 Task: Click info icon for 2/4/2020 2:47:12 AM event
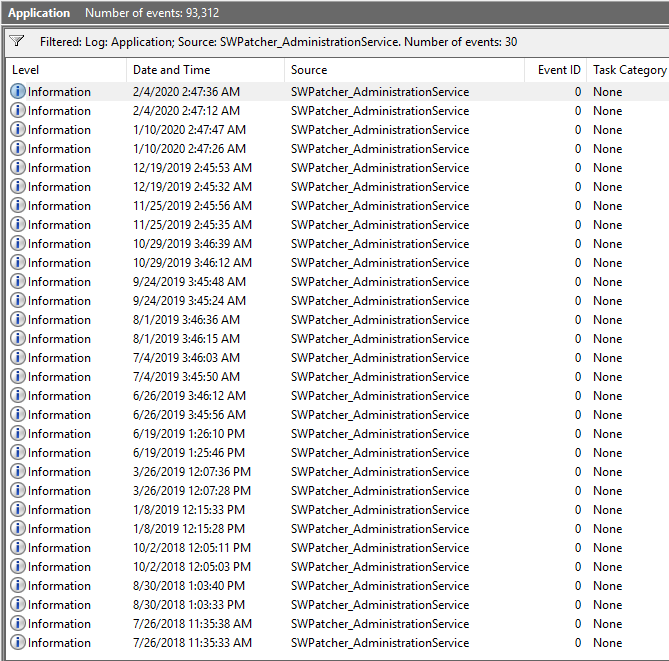coord(17,111)
